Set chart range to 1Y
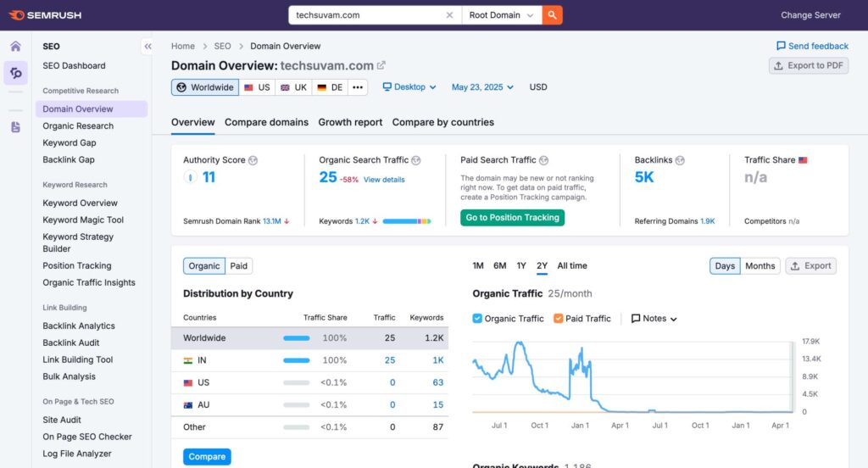 tap(521, 266)
